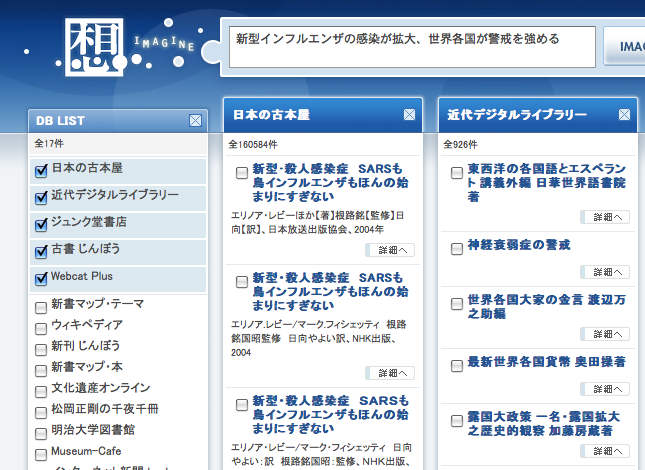Screen dimensions: 645x470
Task: Uncheck 近代デジタルライブラリー in DB list
Action: click(x=41, y=198)
